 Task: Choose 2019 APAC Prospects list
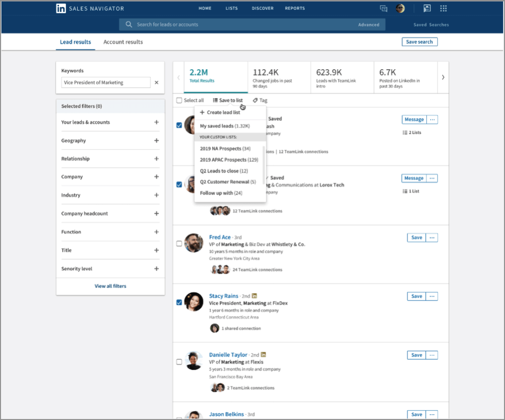point(229,160)
